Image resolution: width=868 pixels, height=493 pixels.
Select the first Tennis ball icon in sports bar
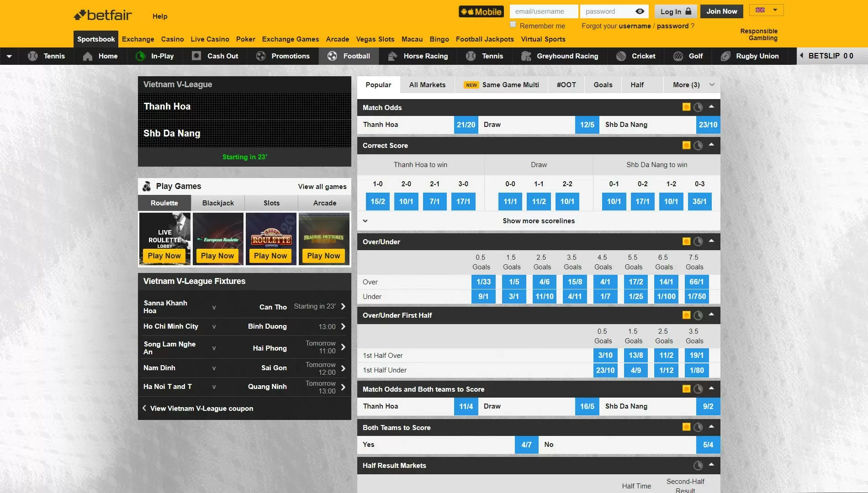click(x=33, y=56)
